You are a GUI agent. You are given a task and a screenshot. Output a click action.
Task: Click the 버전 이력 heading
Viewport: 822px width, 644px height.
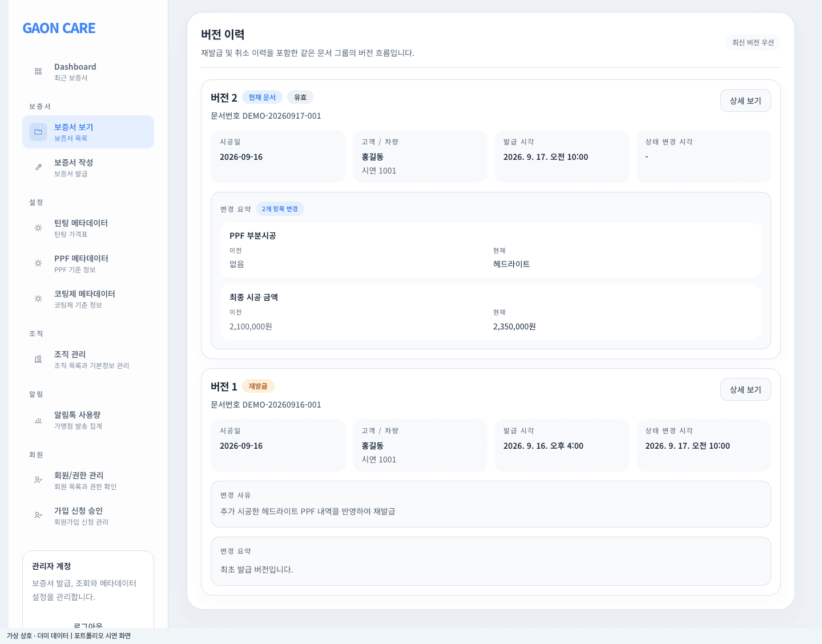[223, 34]
